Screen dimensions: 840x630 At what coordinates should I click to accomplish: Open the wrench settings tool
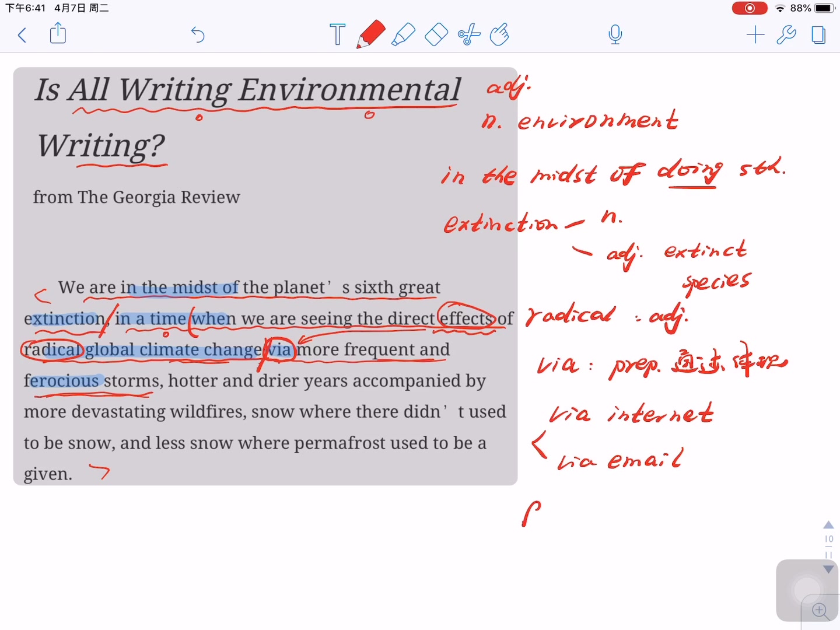(786, 34)
